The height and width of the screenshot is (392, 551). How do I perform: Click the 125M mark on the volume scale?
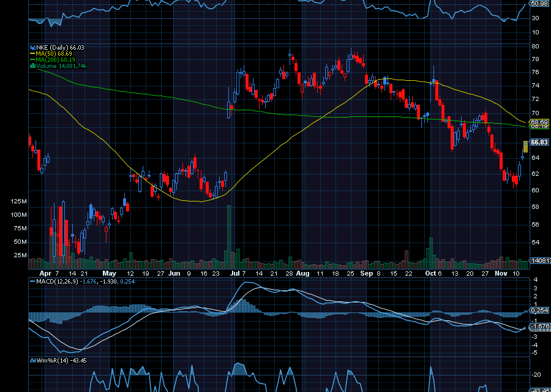[18, 200]
